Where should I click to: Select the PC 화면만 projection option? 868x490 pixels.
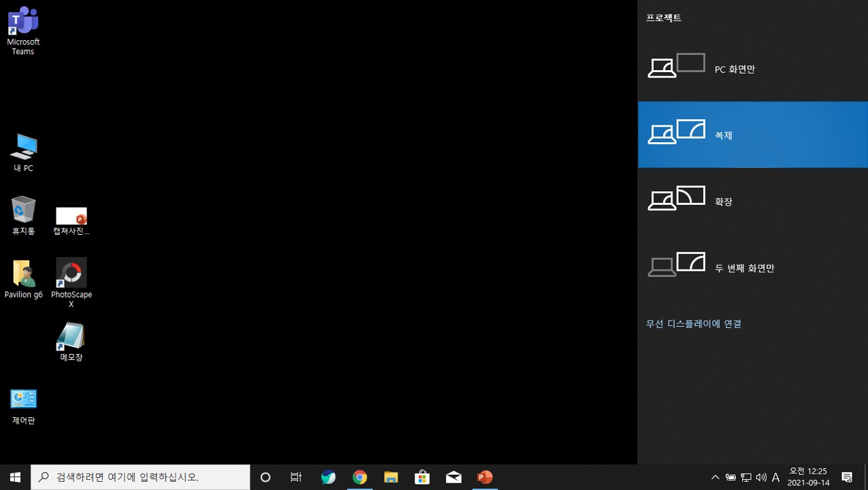[x=753, y=69]
